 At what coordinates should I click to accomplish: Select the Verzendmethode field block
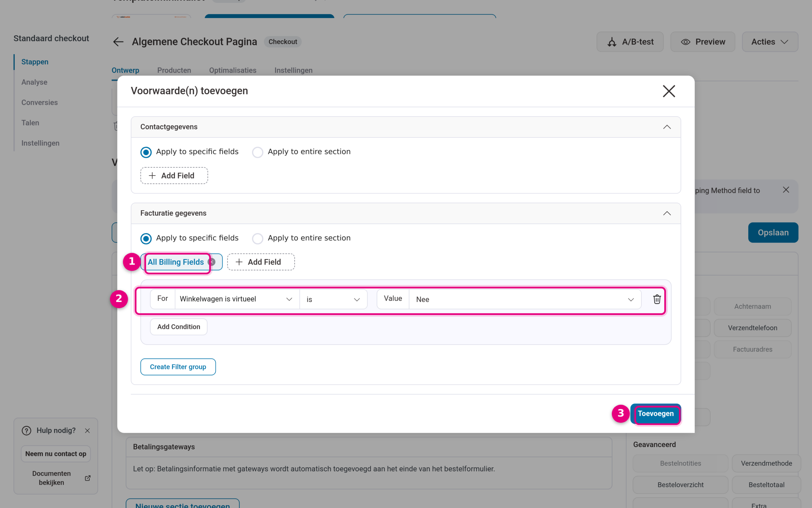coord(766,463)
